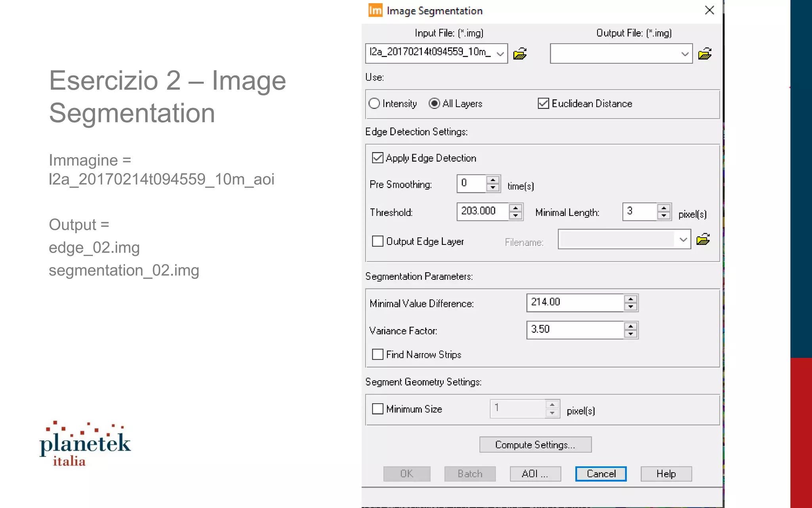Image resolution: width=812 pixels, height=508 pixels.
Task: Open the AOI settings button
Action: (x=535, y=474)
